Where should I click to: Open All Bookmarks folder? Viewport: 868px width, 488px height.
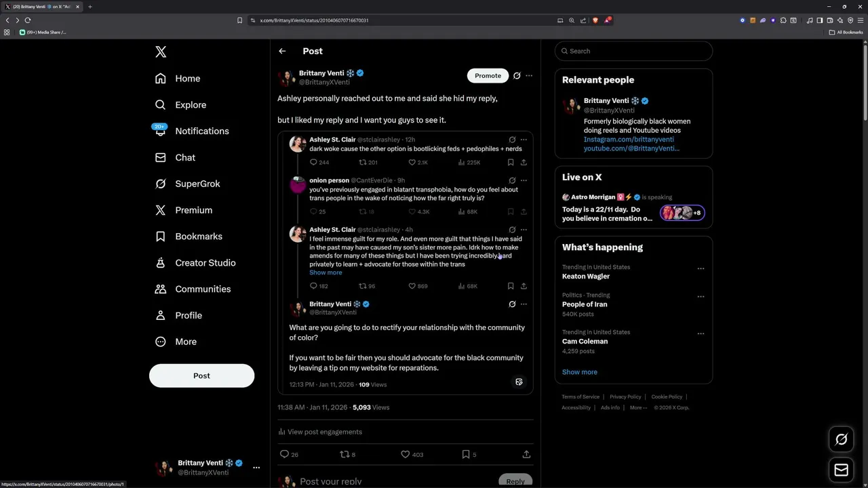846,32
